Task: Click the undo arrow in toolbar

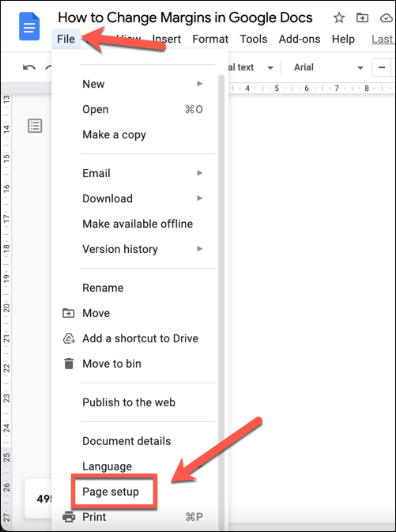Action: pyautogui.click(x=29, y=67)
